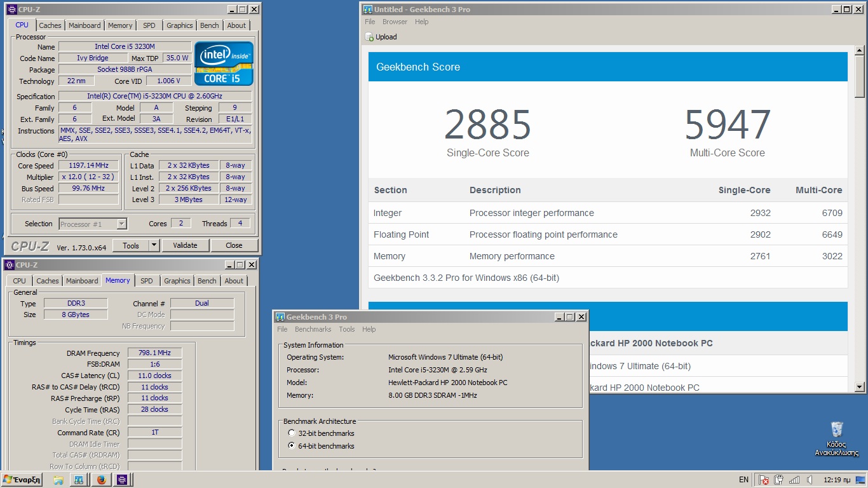Switch to Mainboard tab in top CPU-Z
The width and height of the screenshot is (868, 488).
click(x=85, y=25)
